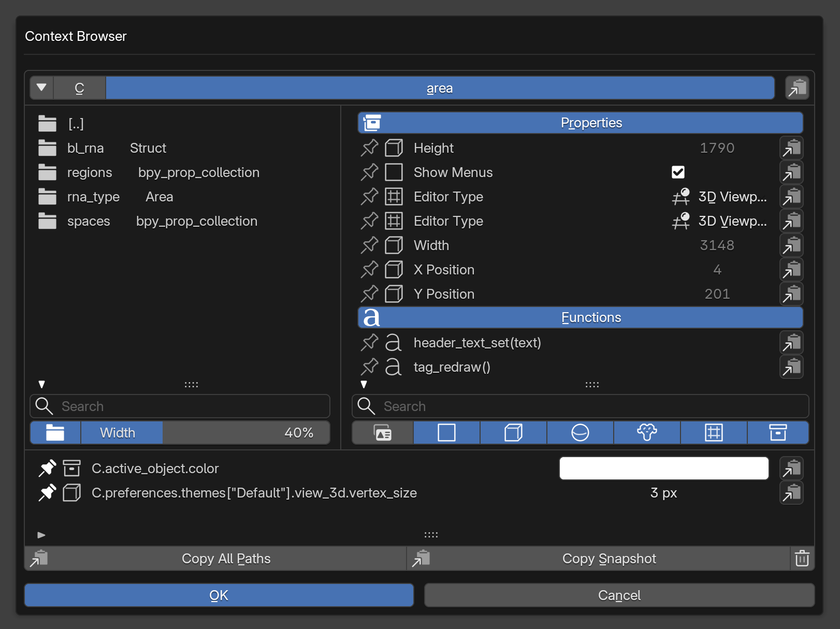Screen dimensions: 840x629
Task: Toggle folder view button
Action: click(55, 433)
